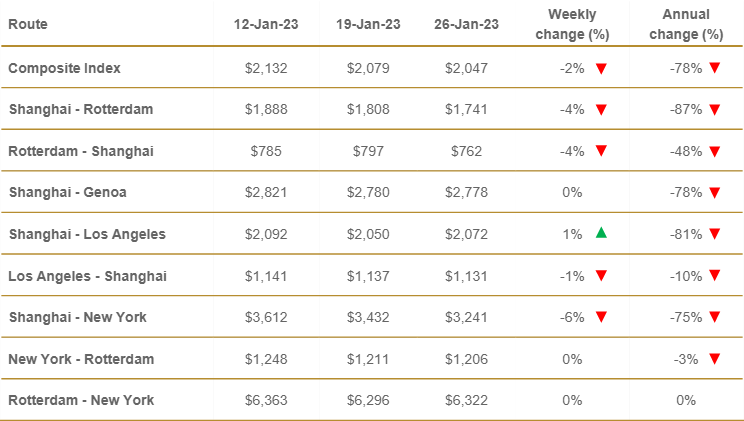Click the green up arrow for Shanghai - Los Angeles
Image resolution: width=744 pixels, height=421 pixels.
601,233
